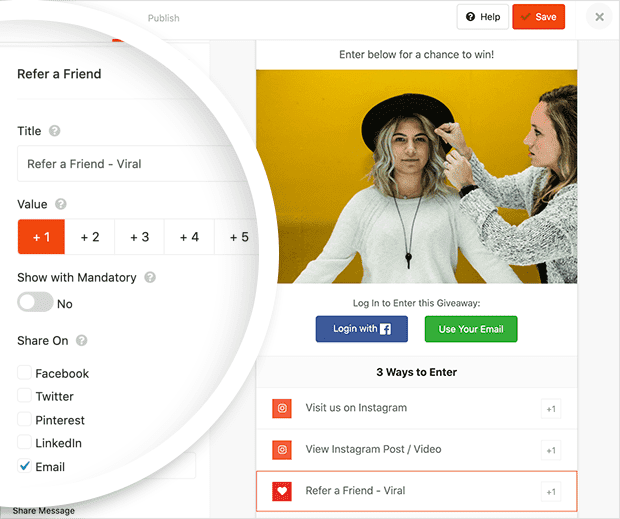Click 'Enter below for a chance to win!' text
Screen dimensions: 620x519
click(x=416, y=54)
